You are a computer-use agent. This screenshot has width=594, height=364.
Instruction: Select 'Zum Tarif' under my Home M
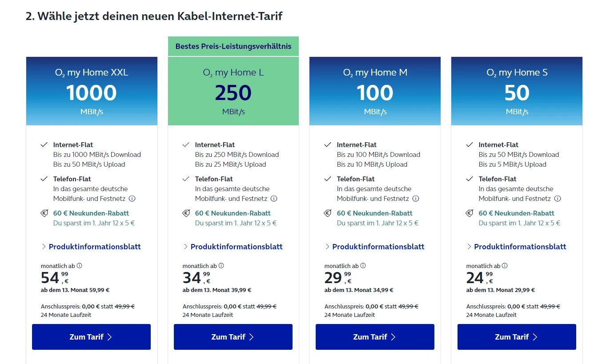375,337
